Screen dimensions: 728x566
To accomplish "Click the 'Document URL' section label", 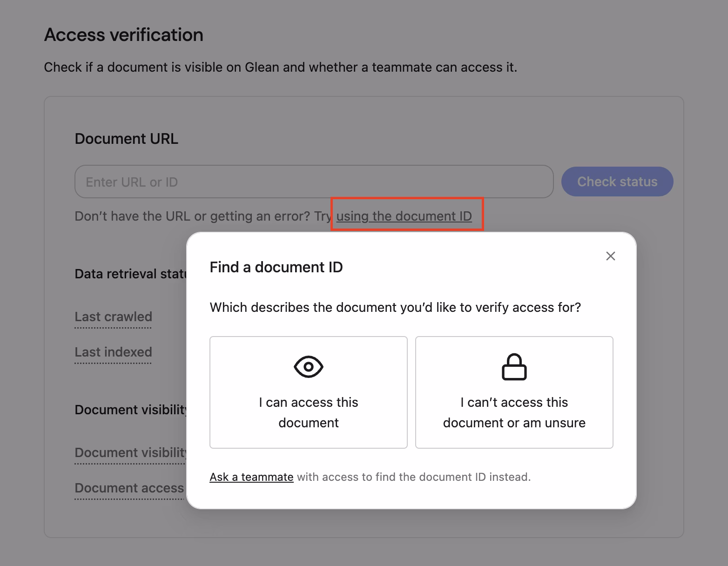I will point(126,138).
